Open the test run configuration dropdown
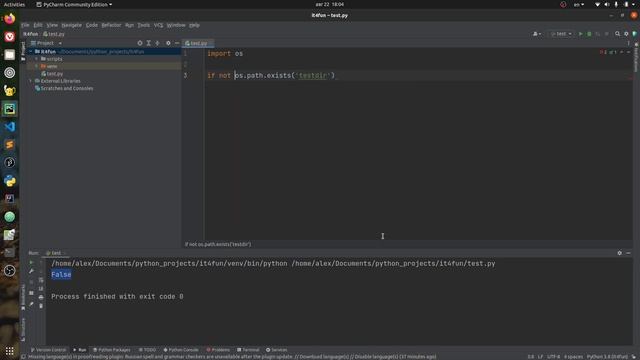Viewport: 640px width, 360px height. (561, 34)
